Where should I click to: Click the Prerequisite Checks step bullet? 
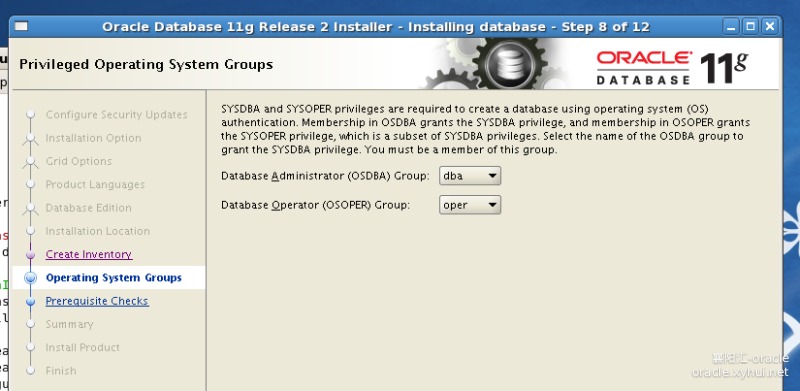(31, 301)
